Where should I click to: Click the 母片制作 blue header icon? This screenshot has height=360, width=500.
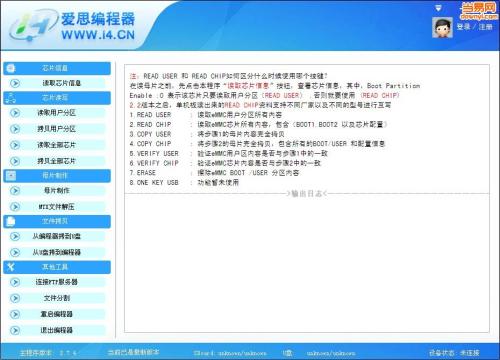[11, 176]
